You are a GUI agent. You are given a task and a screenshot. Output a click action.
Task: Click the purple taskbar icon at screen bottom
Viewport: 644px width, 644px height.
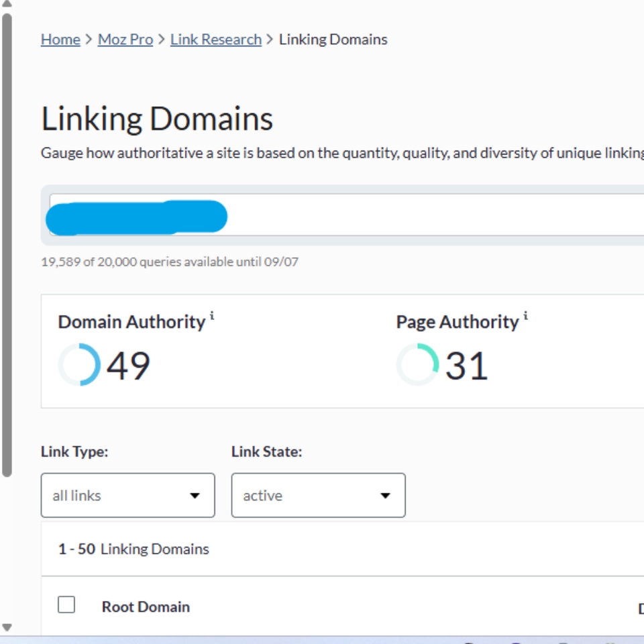tap(516, 642)
